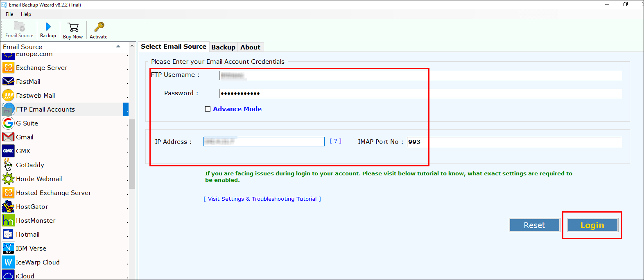644x280 pixels.
Task: Click the Backup play icon in toolbar
Action: point(48,27)
